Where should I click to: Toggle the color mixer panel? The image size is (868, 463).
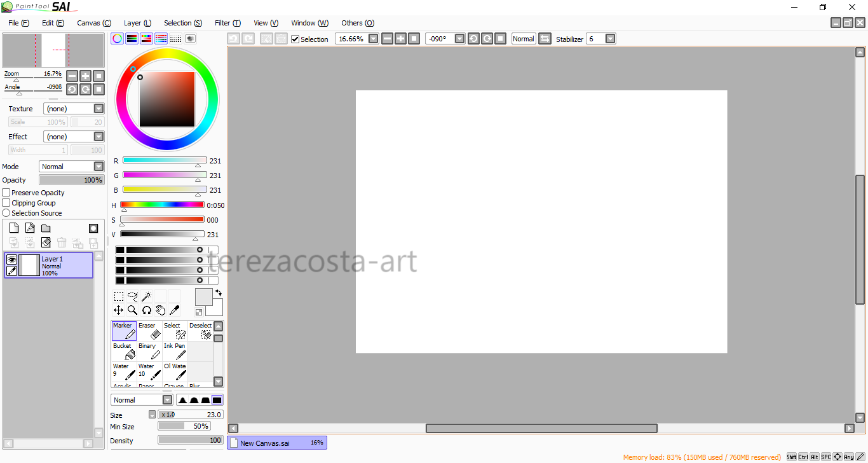(x=161, y=39)
